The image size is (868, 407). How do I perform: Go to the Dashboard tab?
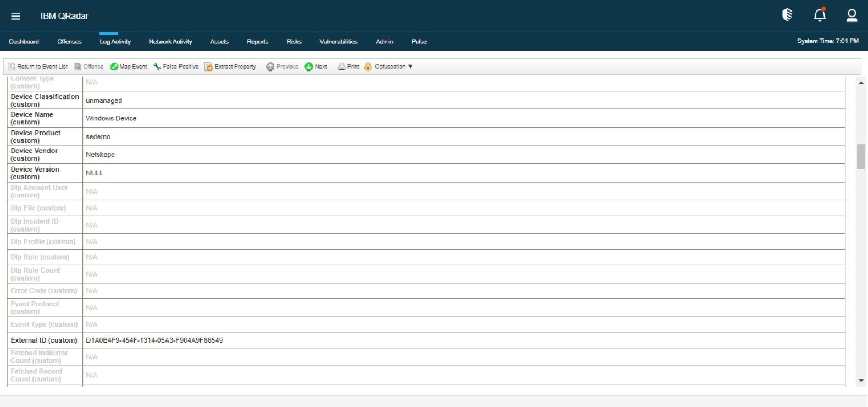24,42
